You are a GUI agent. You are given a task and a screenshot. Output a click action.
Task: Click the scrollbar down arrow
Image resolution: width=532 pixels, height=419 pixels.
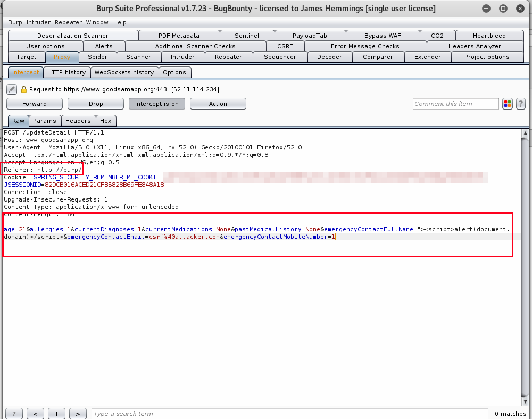[525, 401]
